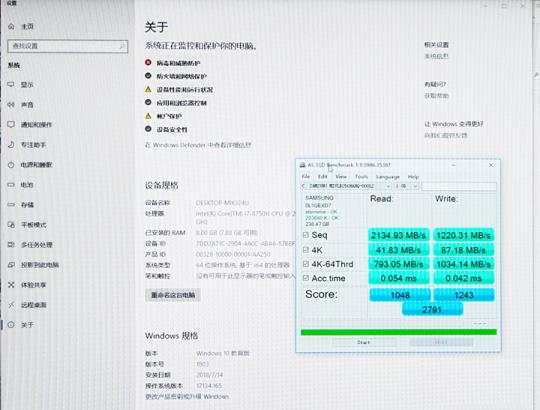The image size is (540, 410).
Task: Open the system info link under related settings
Action: pyautogui.click(x=436, y=56)
